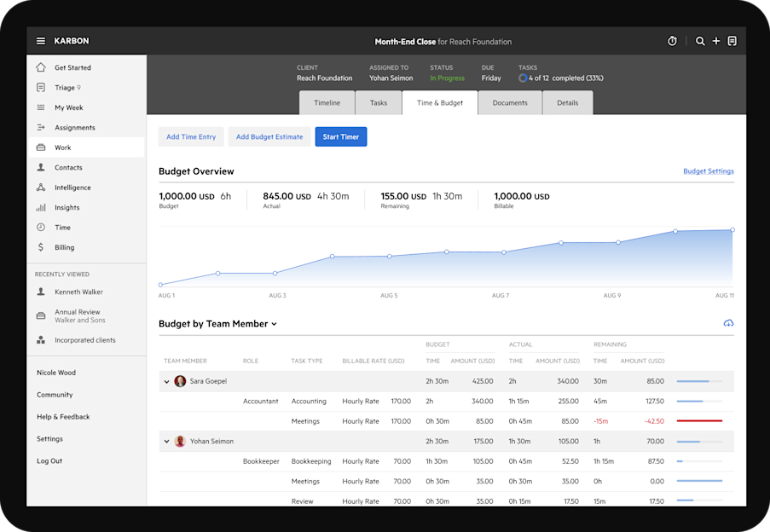Collapse the Sara Goepel team member row
This screenshot has width=770, height=532.
[166, 381]
